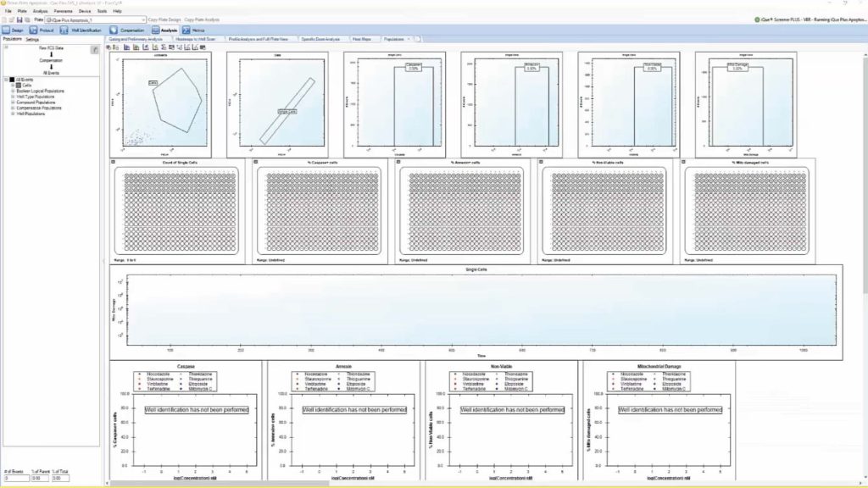Select the Settings tab in left panel
Image resolution: width=868 pixels, height=488 pixels.
click(32, 40)
